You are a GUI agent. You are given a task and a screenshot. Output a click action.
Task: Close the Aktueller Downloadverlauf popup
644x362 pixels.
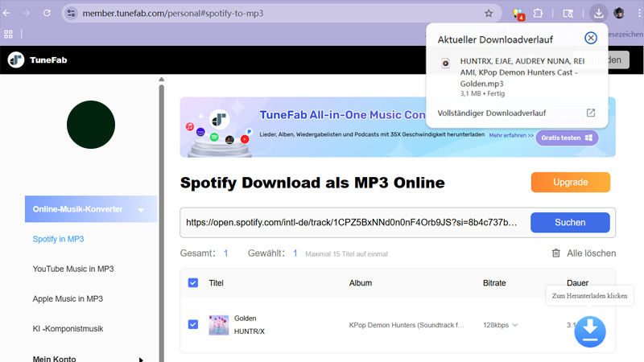tap(591, 38)
